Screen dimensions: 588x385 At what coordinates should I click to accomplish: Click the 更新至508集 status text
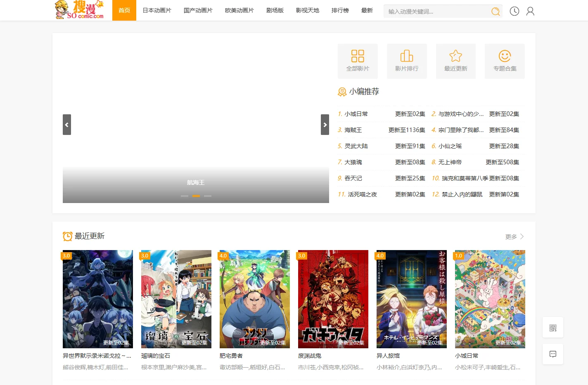pos(503,162)
